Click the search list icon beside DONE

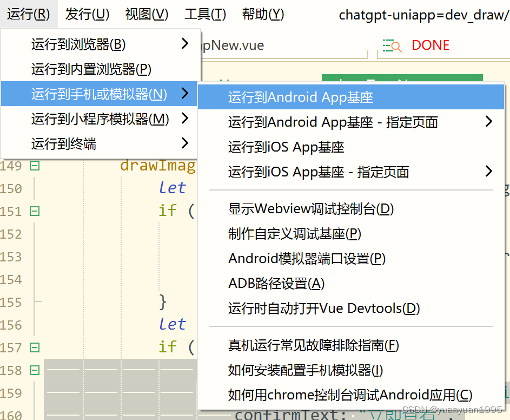click(x=392, y=45)
